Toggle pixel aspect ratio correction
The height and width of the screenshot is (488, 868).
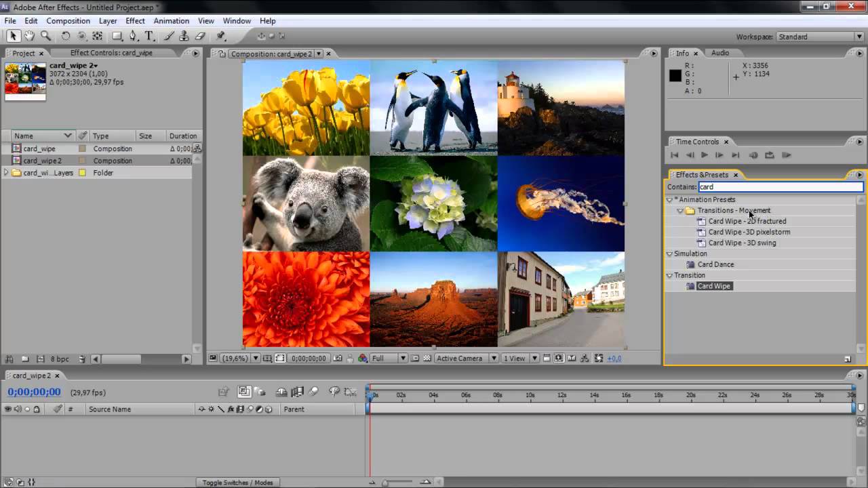click(x=546, y=358)
